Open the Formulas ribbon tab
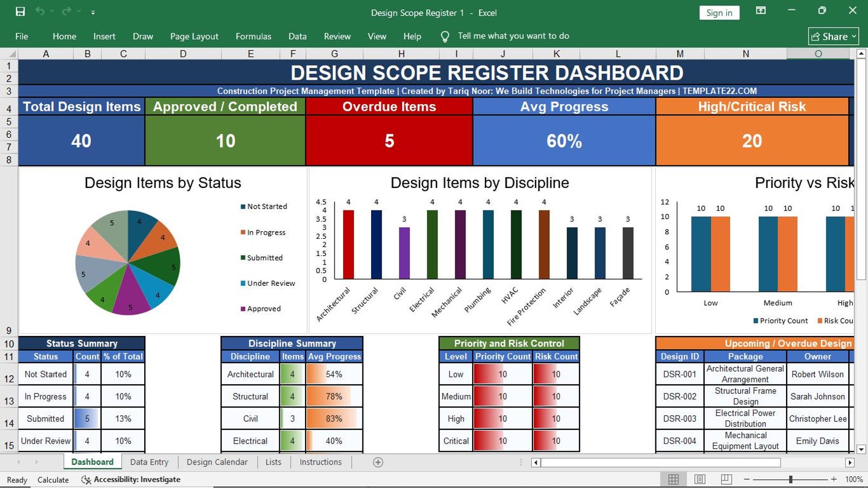The width and height of the screenshot is (868, 489). pyautogui.click(x=253, y=37)
